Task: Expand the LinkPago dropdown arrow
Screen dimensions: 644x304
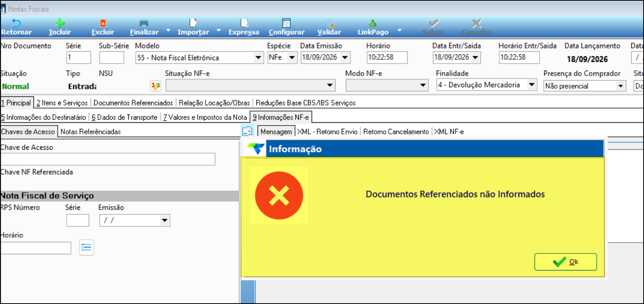Action: [x=400, y=30]
